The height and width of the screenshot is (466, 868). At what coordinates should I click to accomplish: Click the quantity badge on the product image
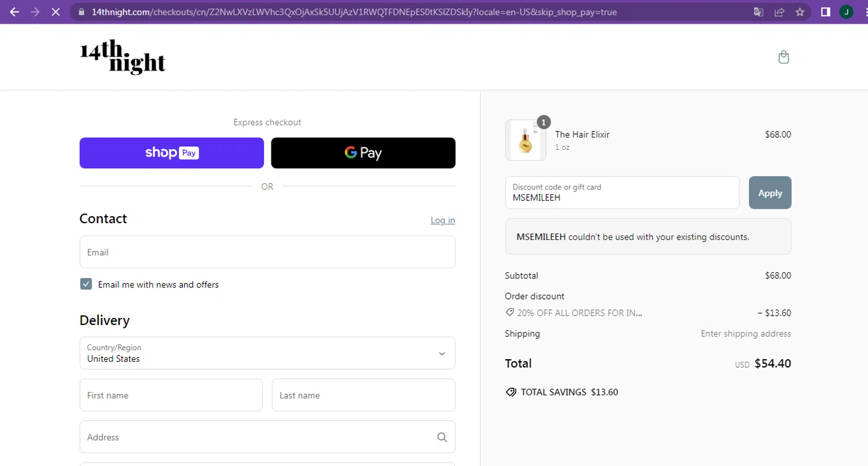[543, 122]
